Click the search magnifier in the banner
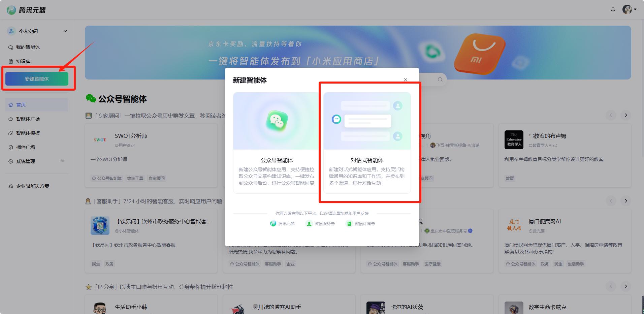Screen dimensions: 644x314 (440, 80)
